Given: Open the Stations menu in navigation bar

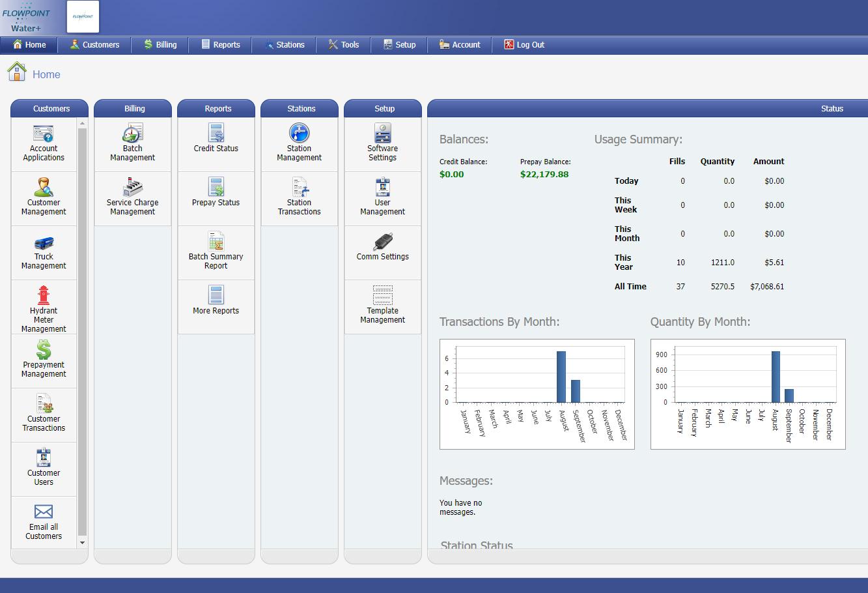Looking at the screenshot, I should pyautogui.click(x=285, y=45).
